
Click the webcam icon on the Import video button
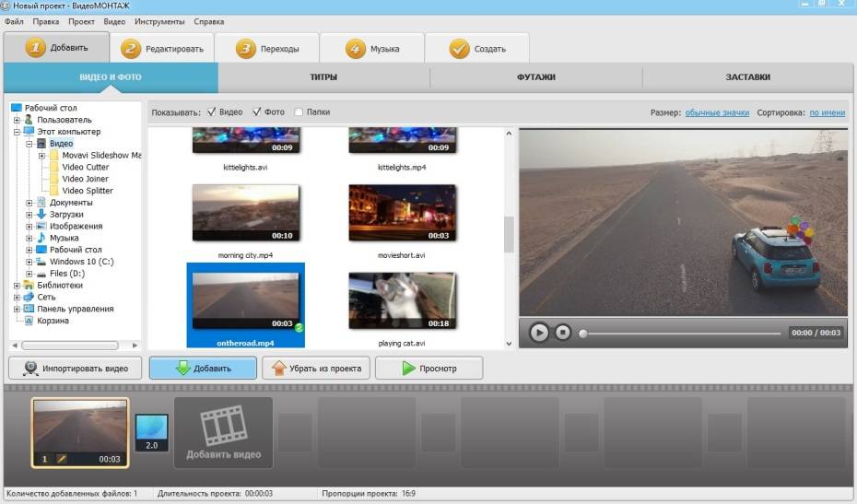point(30,369)
